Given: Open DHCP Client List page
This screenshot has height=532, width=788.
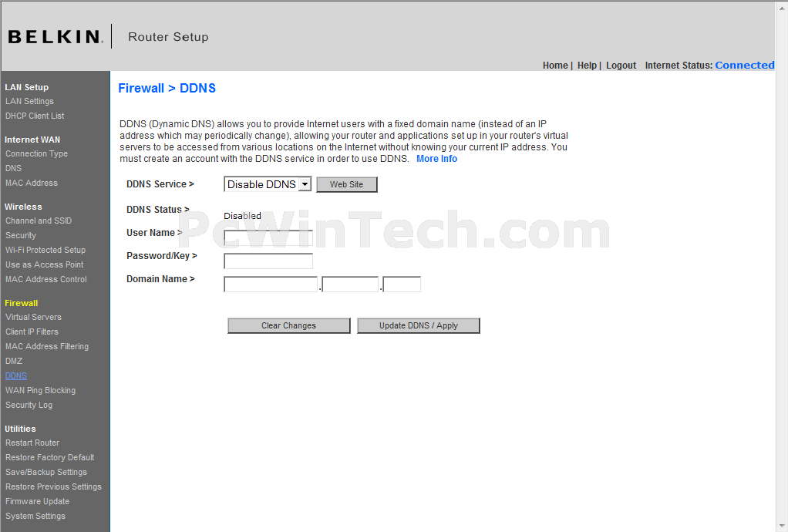Looking at the screenshot, I should click(x=35, y=116).
